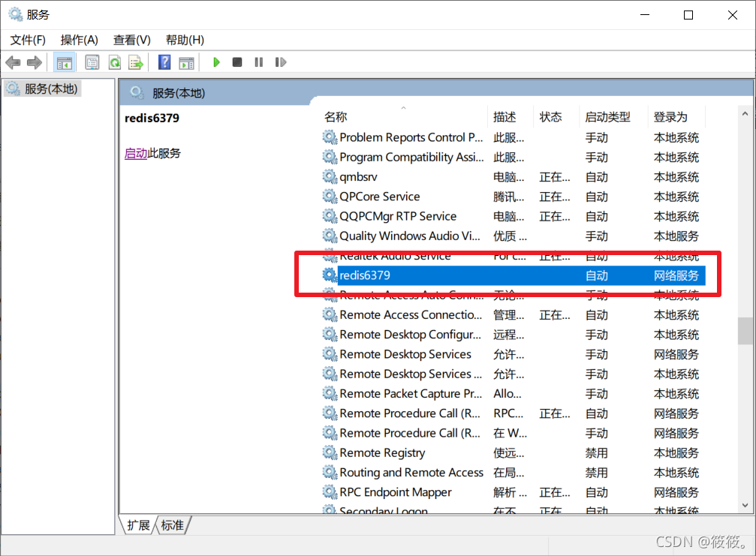Click gear icon beside QQPCMgr RTP Service
The width and height of the screenshot is (756, 556).
click(x=330, y=216)
